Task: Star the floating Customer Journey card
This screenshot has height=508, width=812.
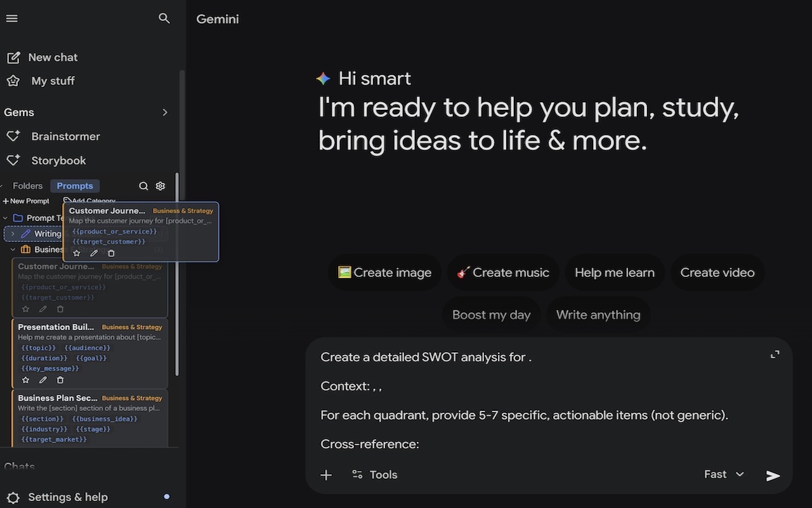Action: (77, 253)
